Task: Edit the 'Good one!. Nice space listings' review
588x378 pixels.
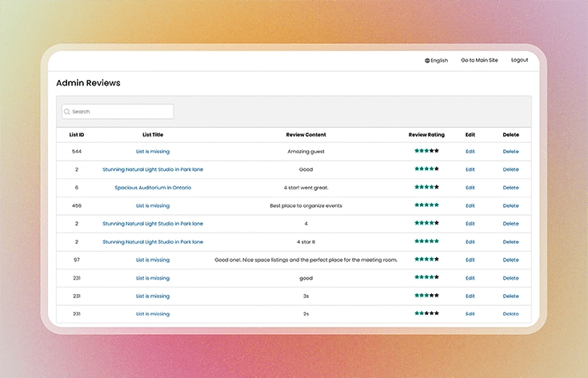Action: point(470,260)
